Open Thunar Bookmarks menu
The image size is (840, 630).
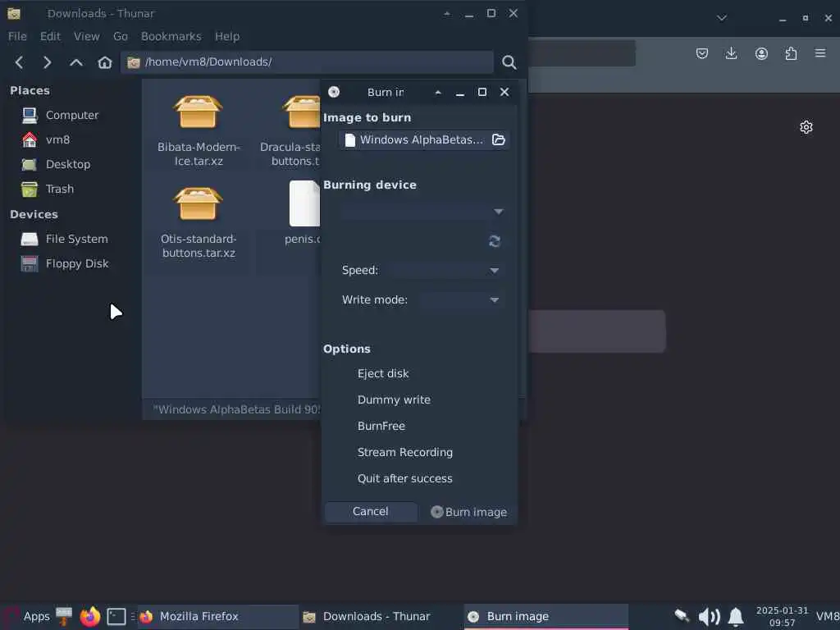point(171,36)
